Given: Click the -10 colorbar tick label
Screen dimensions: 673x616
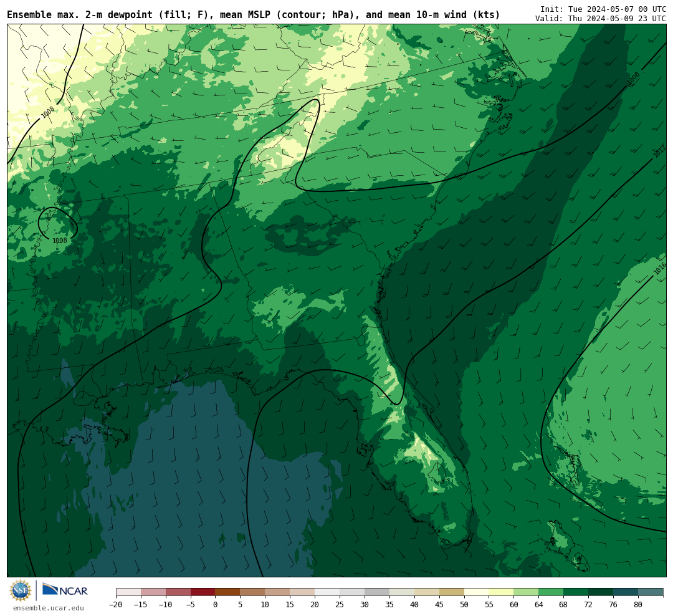Looking at the screenshot, I should [165, 604].
